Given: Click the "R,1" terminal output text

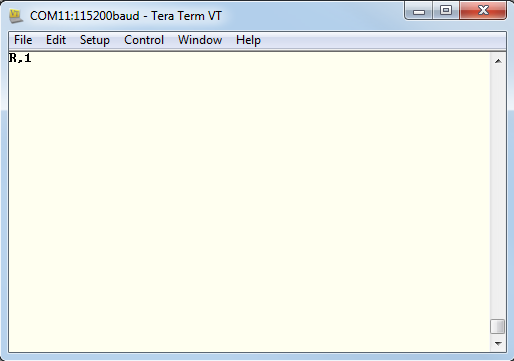Looking at the screenshot, I should [20, 58].
